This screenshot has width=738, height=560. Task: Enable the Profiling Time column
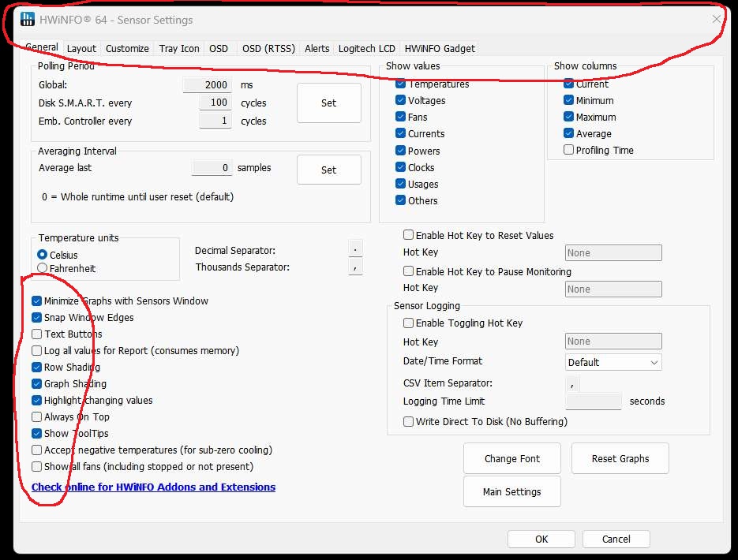[x=568, y=150]
